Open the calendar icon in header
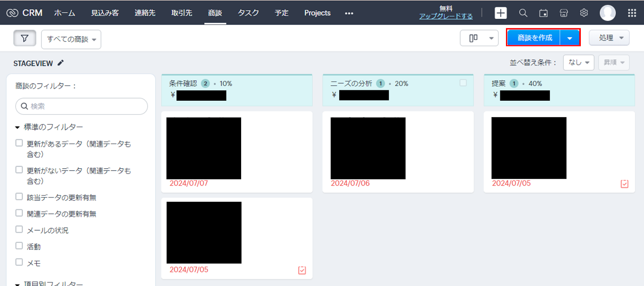The image size is (644, 286). 543,13
